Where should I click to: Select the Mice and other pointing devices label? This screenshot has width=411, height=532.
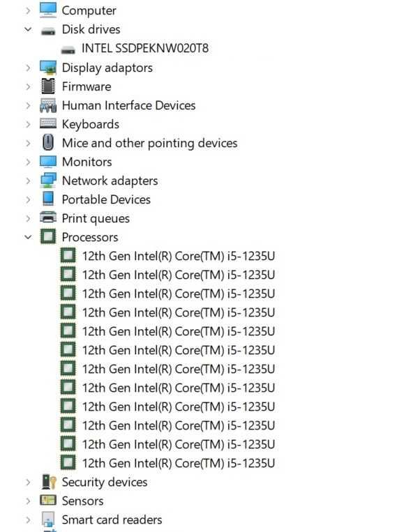tap(150, 143)
